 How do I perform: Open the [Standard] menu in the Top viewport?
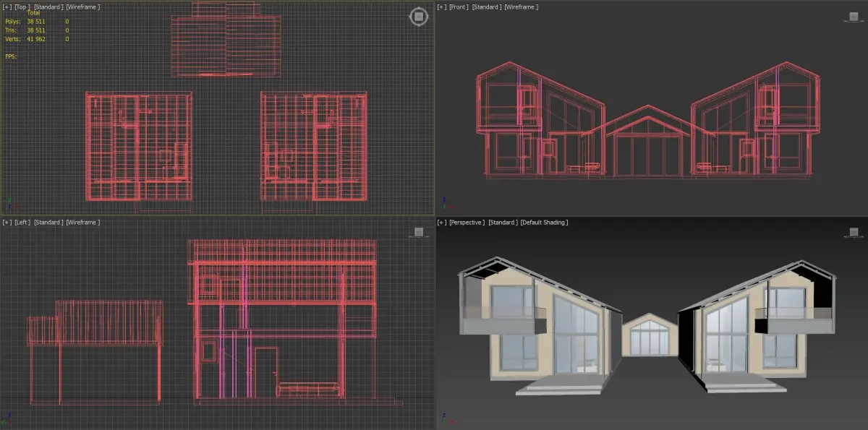(48, 7)
